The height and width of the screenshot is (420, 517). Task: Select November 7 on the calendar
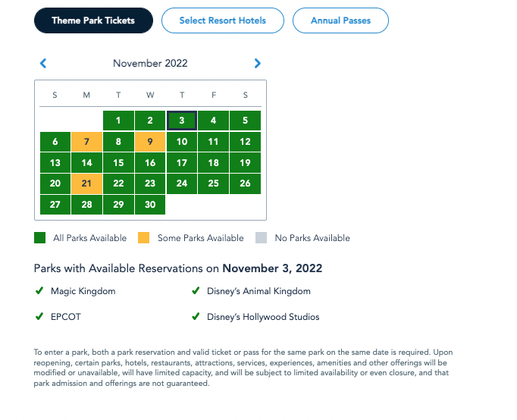(87, 142)
